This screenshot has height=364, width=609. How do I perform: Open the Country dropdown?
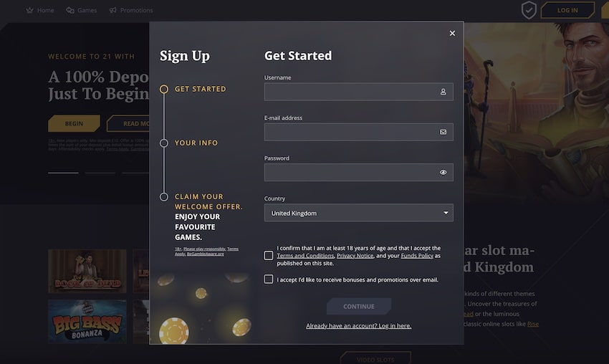(358, 213)
